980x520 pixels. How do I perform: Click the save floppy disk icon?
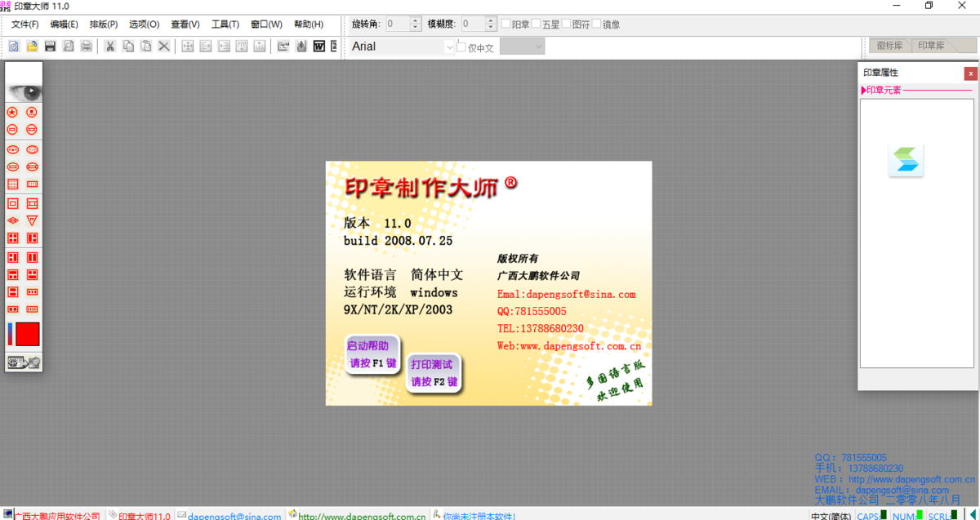point(50,47)
